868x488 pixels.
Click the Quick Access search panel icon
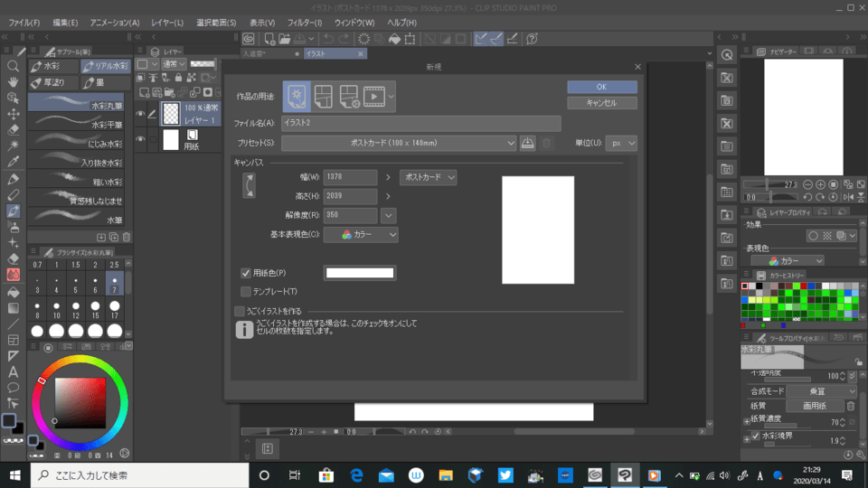pos(727,55)
